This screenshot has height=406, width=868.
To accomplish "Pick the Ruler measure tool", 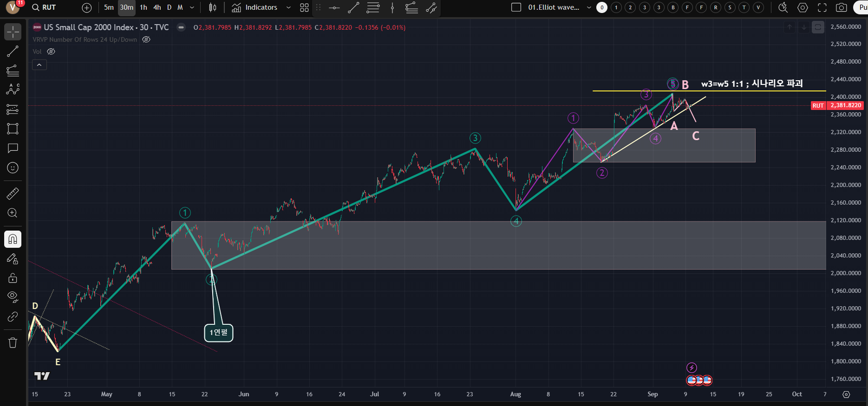I will point(13,193).
